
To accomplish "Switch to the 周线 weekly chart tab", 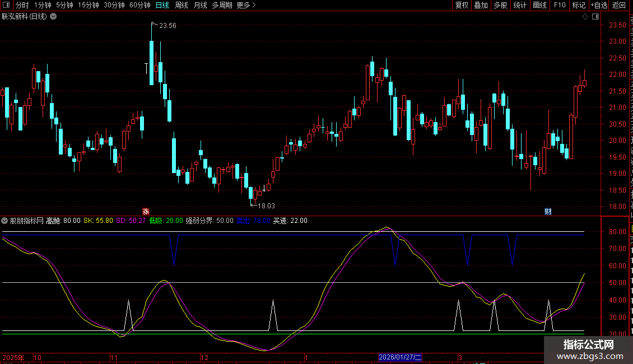I will 181,5.
